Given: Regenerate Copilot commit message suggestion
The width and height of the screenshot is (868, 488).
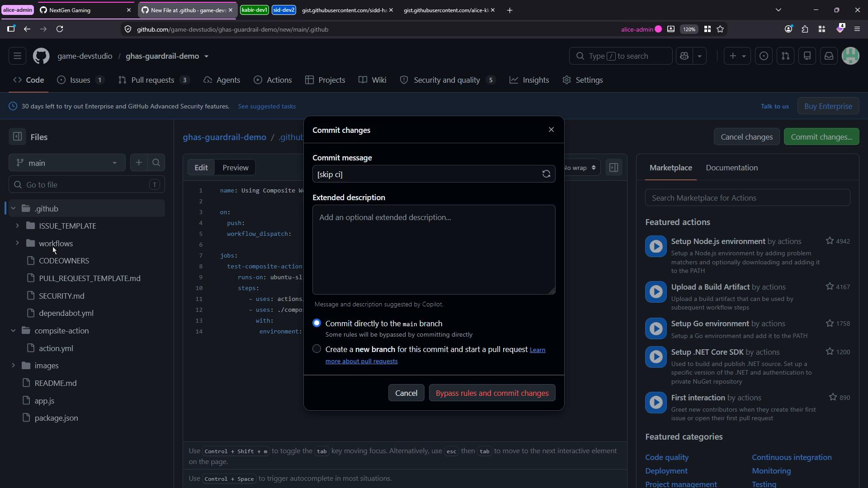Looking at the screenshot, I should (x=546, y=174).
